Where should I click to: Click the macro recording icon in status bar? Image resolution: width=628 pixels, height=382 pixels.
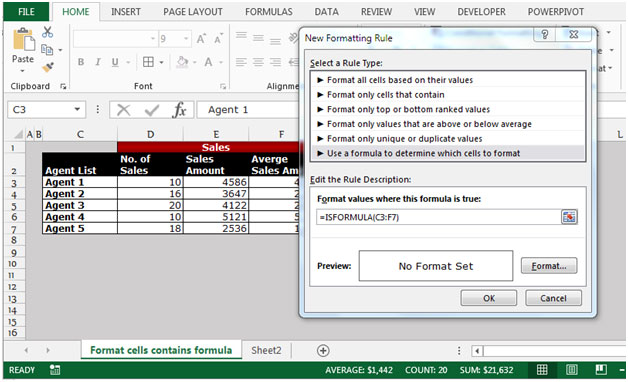pos(55,370)
